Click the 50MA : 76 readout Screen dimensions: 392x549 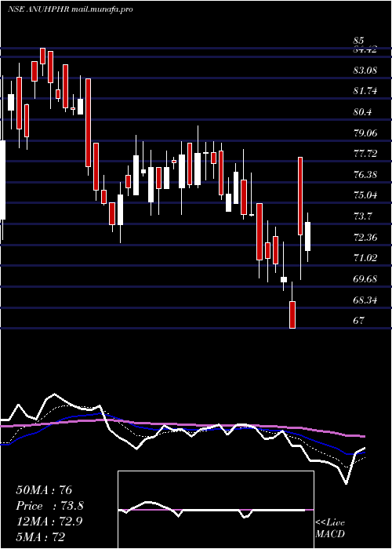pyautogui.click(x=44, y=490)
